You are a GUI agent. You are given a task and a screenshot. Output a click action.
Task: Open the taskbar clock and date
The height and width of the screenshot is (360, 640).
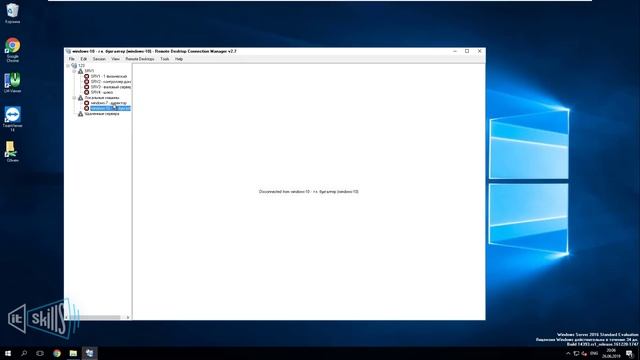[611, 353]
